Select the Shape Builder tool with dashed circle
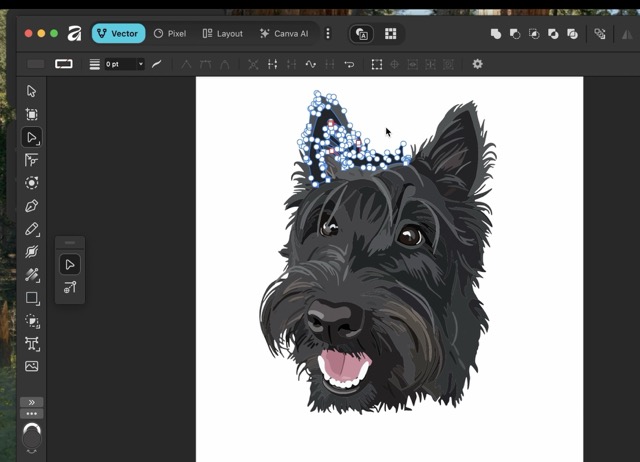The image size is (640, 462). 31,321
